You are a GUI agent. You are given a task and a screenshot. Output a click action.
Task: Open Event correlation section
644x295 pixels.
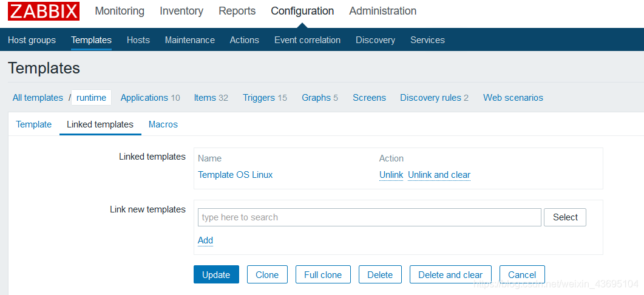pos(307,40)
